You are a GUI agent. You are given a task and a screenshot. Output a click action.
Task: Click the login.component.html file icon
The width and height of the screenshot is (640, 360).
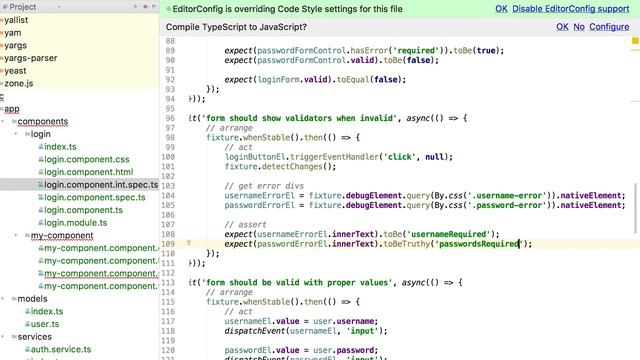click(x=41, y=172)
